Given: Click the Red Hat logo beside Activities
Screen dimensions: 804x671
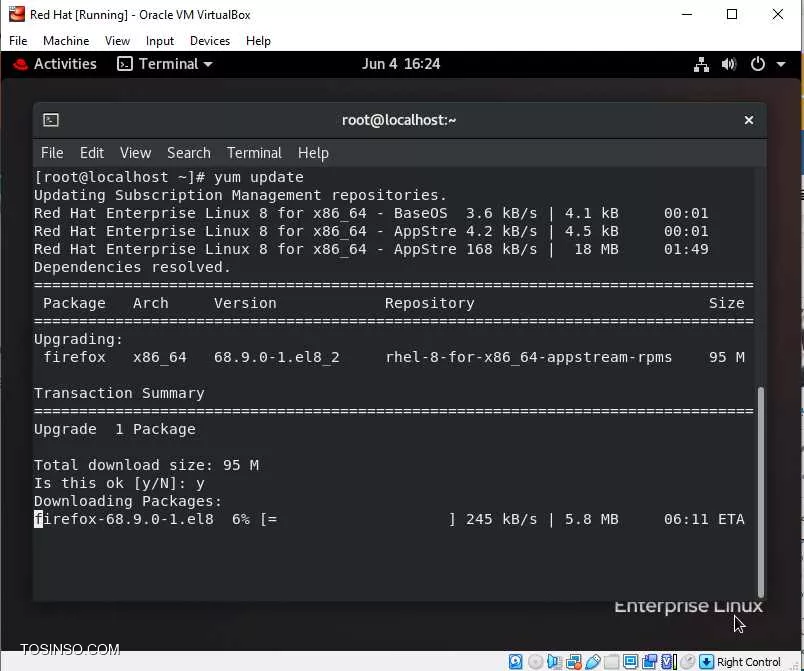Looking at the screenshot, I should pyautogui.click(x=21, y=64).
